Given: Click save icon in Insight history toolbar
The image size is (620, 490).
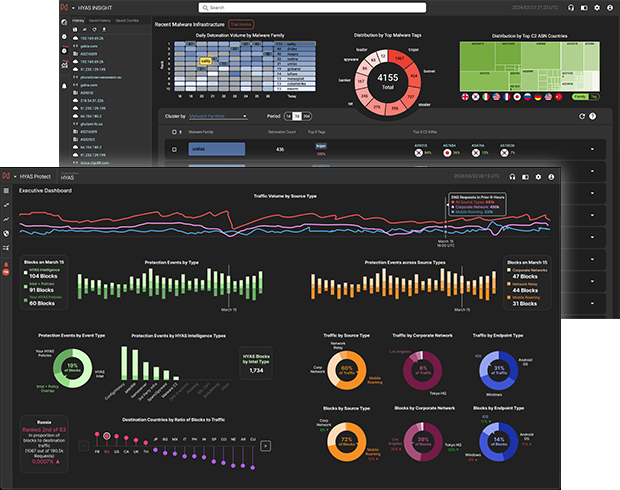Looking at the screenshot, I should pyautogui.click(x=75, y=30).
